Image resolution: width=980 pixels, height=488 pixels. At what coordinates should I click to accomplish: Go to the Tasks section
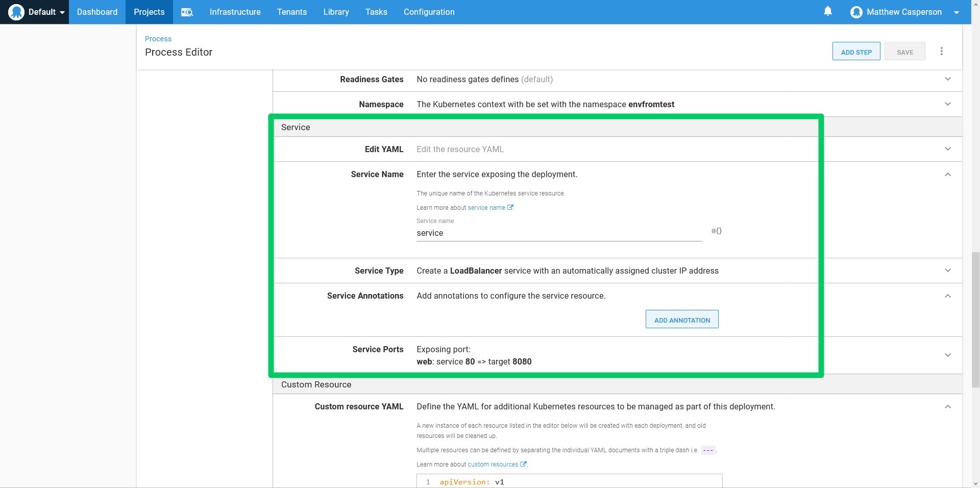pos(376,12)
